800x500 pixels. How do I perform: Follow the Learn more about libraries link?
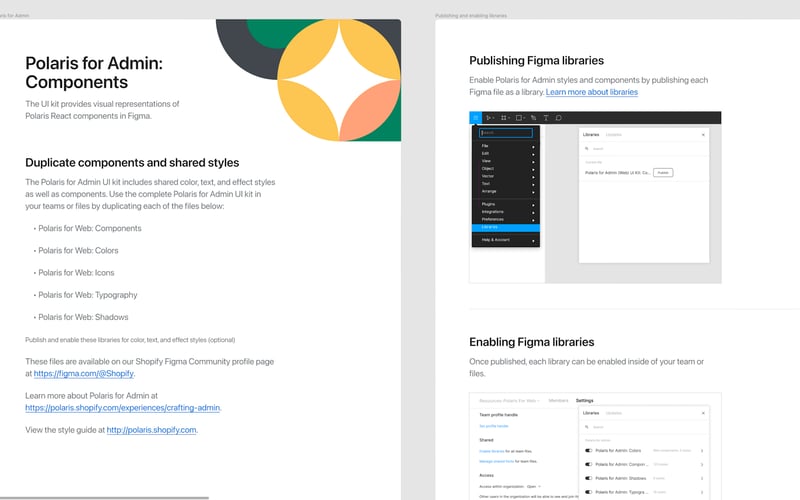tap(592, 92)
